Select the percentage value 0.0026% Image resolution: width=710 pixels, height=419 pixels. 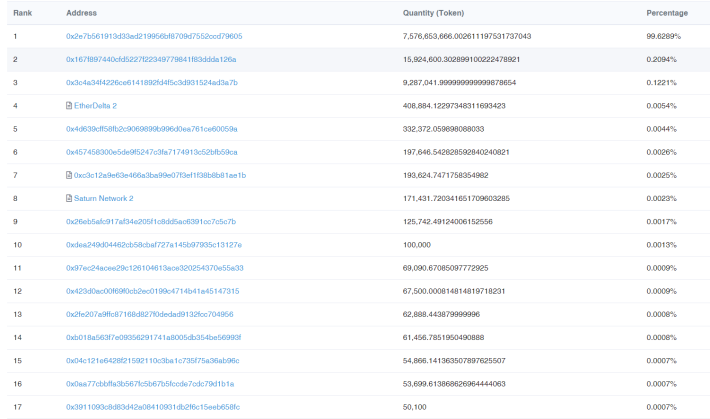click(x=662, y=152)
